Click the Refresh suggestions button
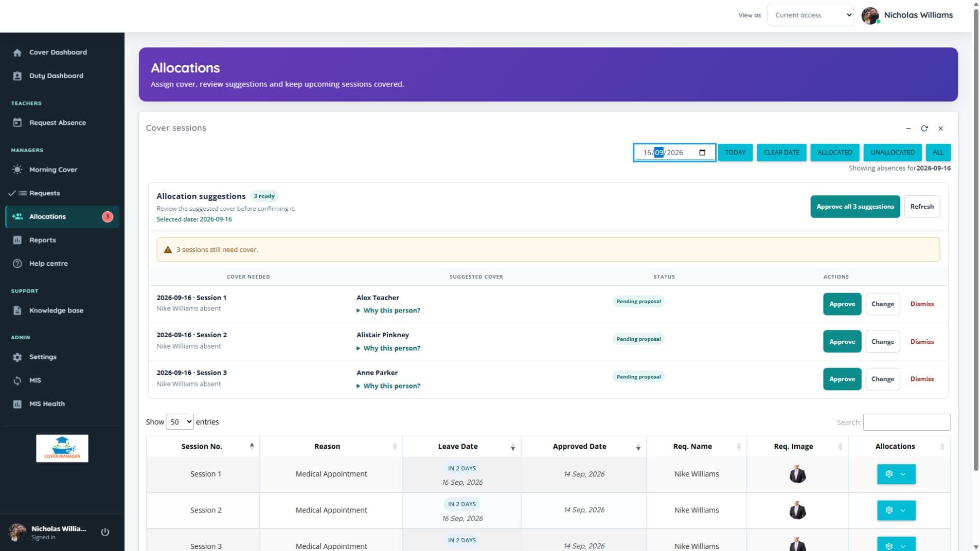 [921, 207]
